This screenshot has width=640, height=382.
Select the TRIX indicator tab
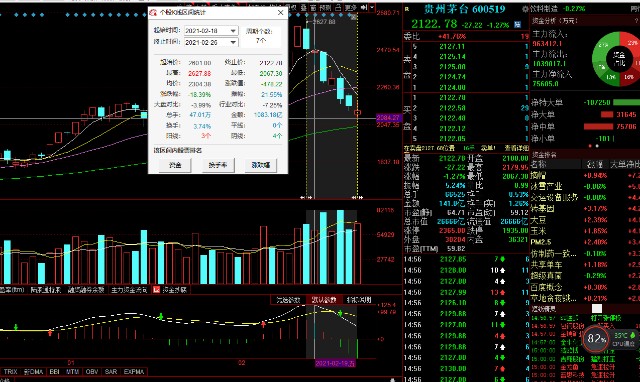click(x=11, y=372)
